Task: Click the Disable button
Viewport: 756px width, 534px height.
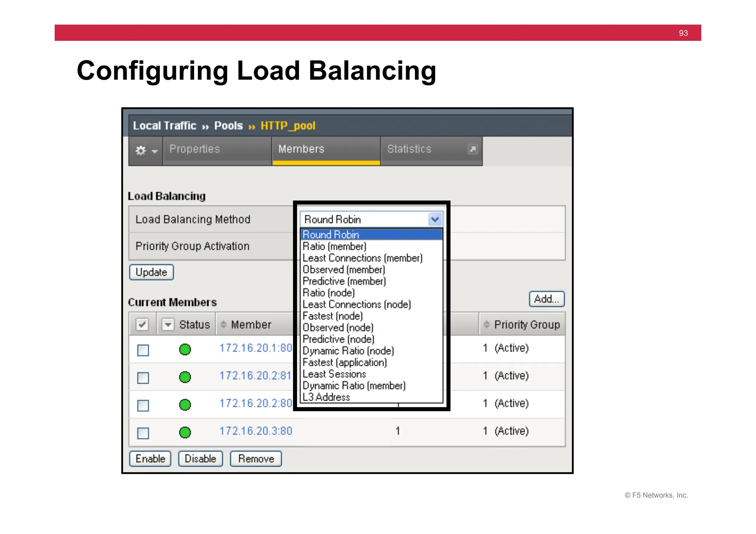Action: tap(200, 459)
